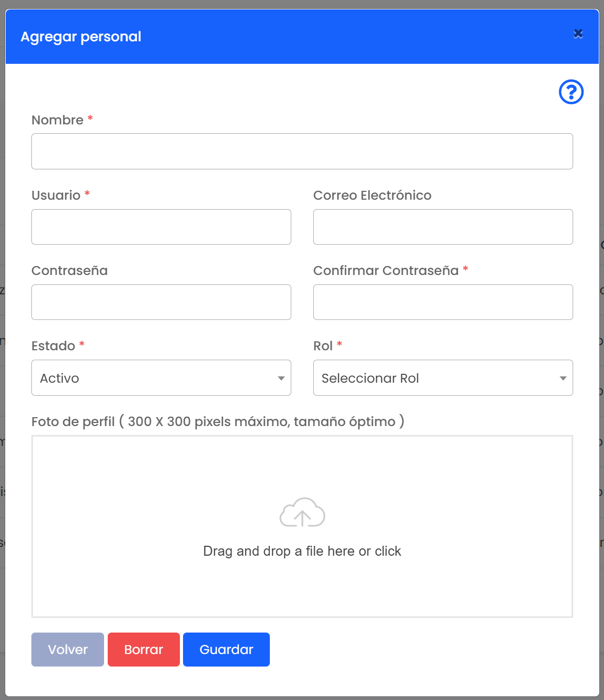Click the blue help question mark icon

pyautogui.click(x=571, y=92)
